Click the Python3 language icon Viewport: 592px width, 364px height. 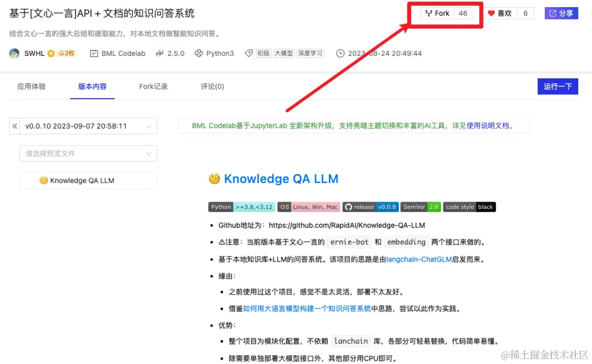(198, 53)
